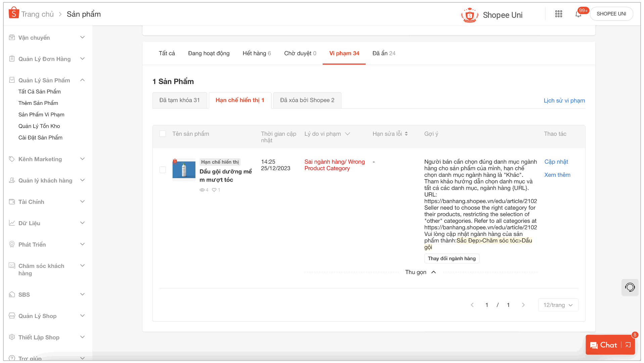The height and width of the screenshot is (363, 644).
Task: Open the apps grid menu icon
Action: point(558,14)
